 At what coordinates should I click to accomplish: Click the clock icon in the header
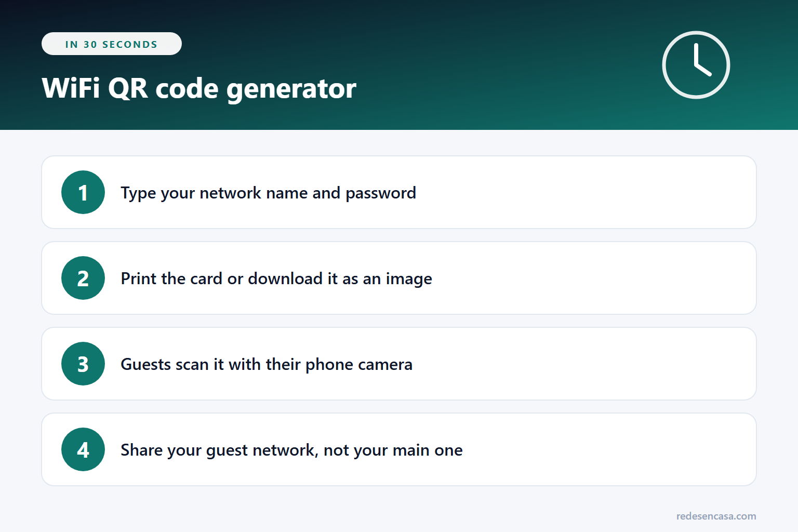coord(696,65)
